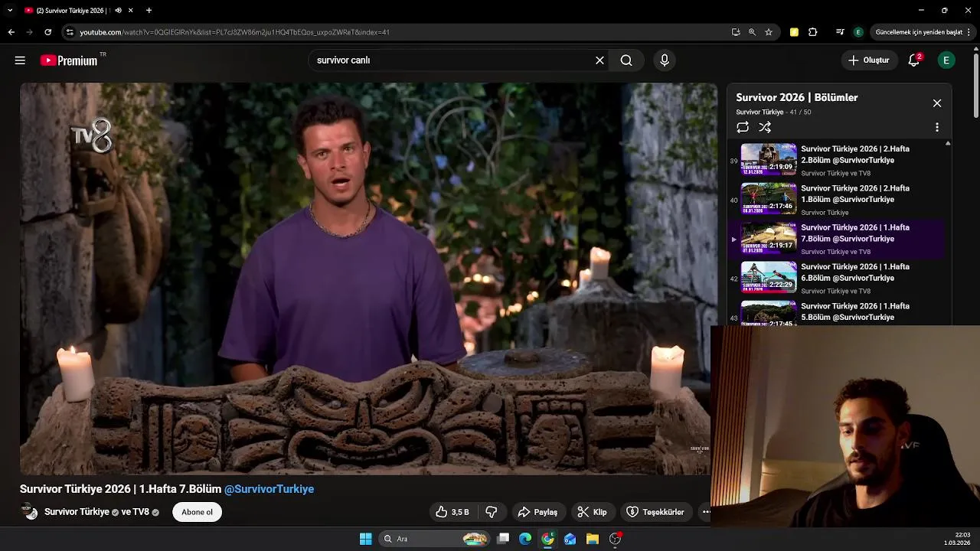Viewport: 980px width, 551px height.
Task: Toggle playlist loop
Action: click(743, 128)
